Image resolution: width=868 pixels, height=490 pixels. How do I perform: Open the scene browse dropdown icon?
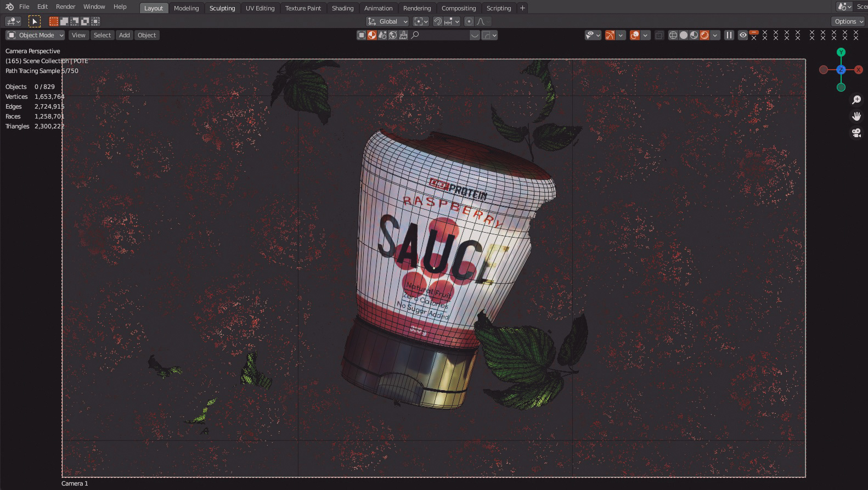pyautogui.click(x=844, y=7)
